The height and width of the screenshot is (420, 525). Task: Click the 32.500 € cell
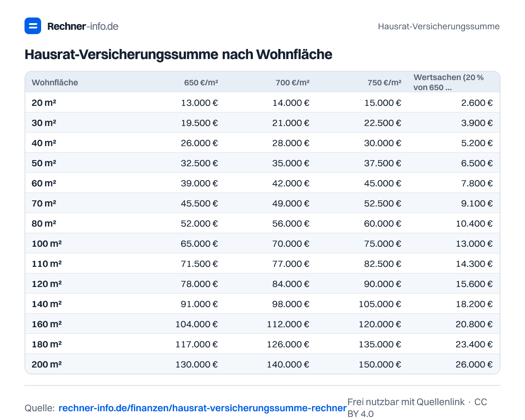(199, 163)
